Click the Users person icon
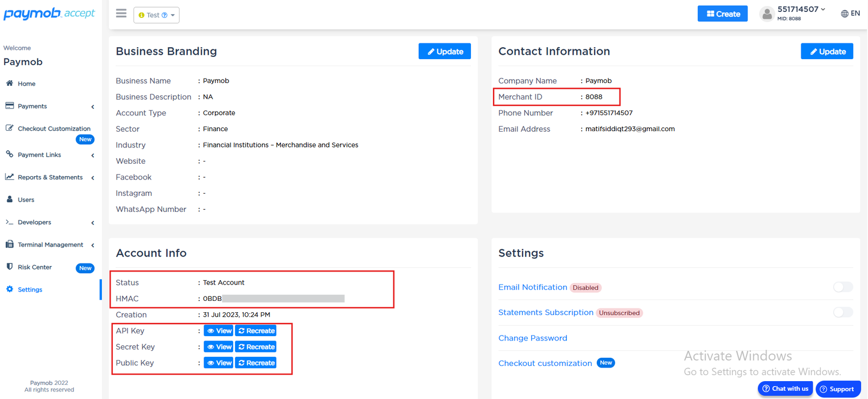 9,199
